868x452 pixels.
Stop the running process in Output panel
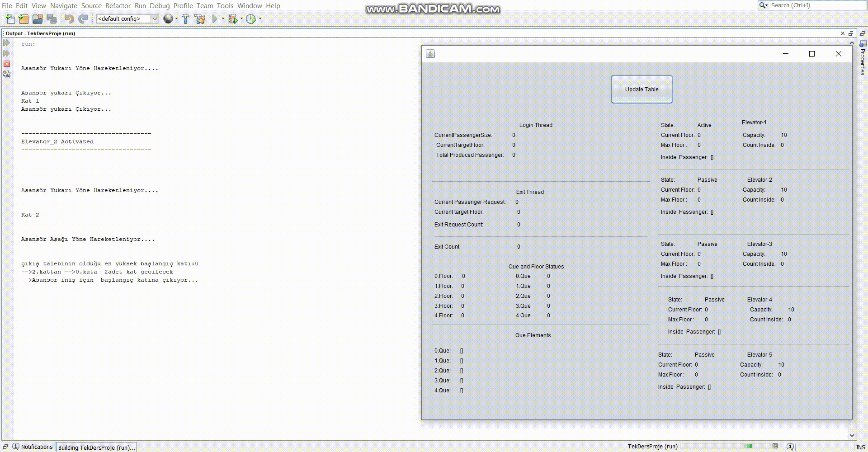[x=7, y=64]
